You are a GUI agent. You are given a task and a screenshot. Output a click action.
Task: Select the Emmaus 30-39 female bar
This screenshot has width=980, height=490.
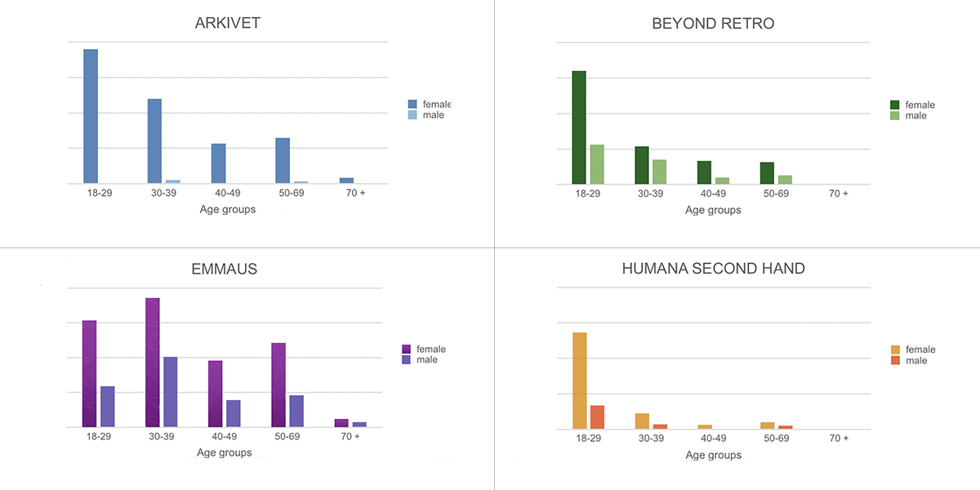[153, 363]
